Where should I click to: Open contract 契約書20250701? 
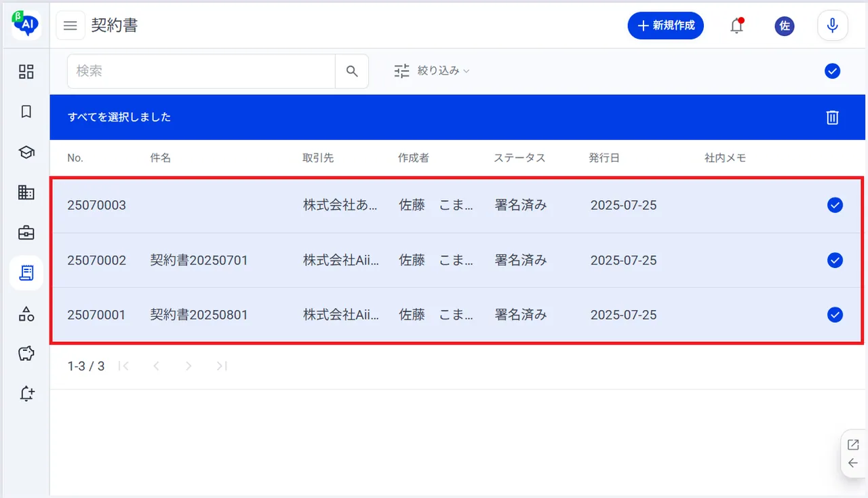pos(199,260)
